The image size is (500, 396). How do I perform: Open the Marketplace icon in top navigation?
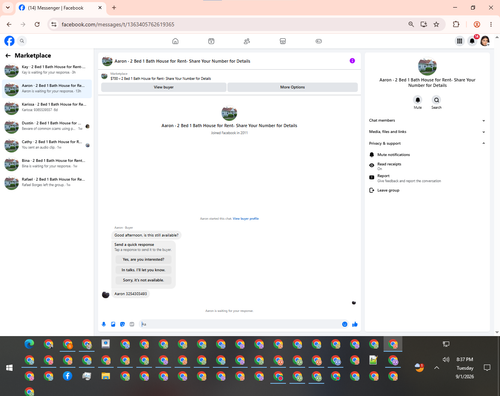point(283,41)
